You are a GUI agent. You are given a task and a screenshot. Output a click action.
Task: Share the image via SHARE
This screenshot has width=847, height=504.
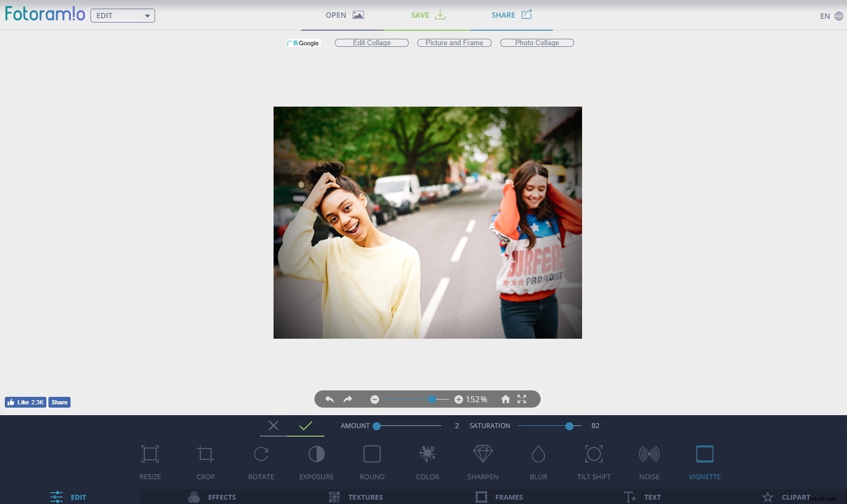512,15
